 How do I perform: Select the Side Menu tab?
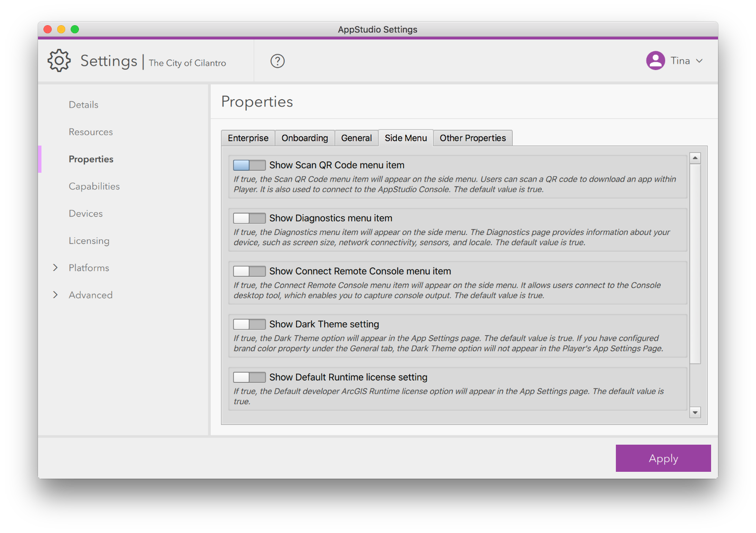point(406,138)
